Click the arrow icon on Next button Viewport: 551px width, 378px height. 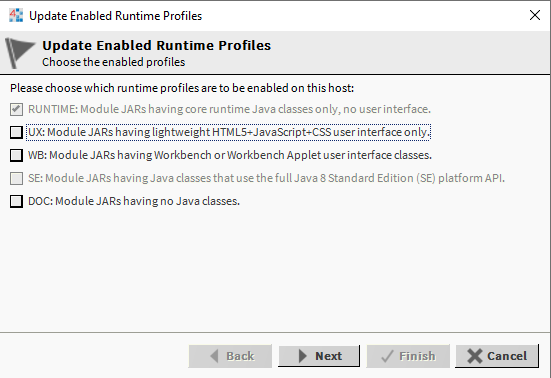(x=303, y=356)
